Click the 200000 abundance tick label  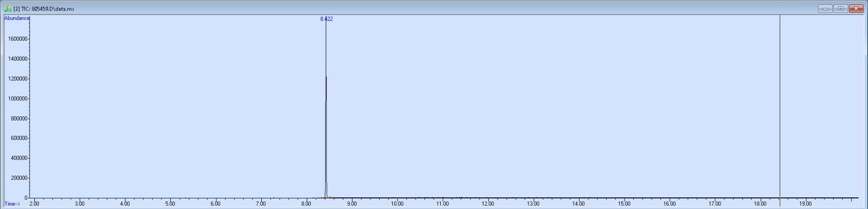coord(19,178)
